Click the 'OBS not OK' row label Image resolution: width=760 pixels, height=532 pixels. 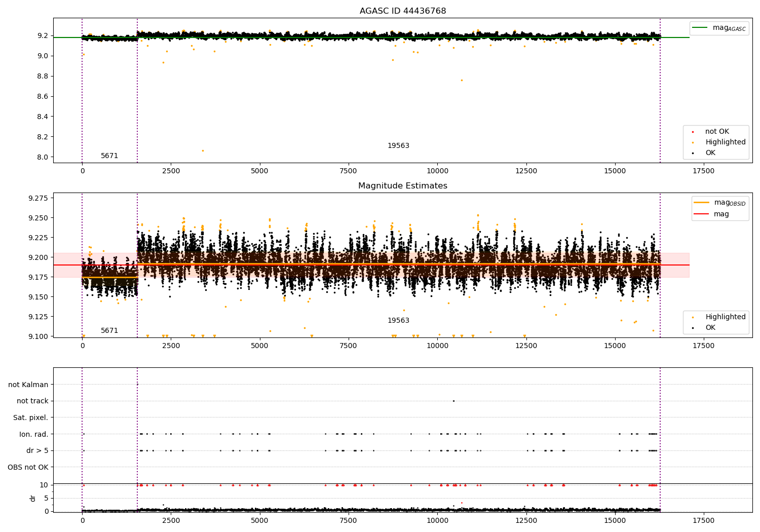click(x=28, y=467)
